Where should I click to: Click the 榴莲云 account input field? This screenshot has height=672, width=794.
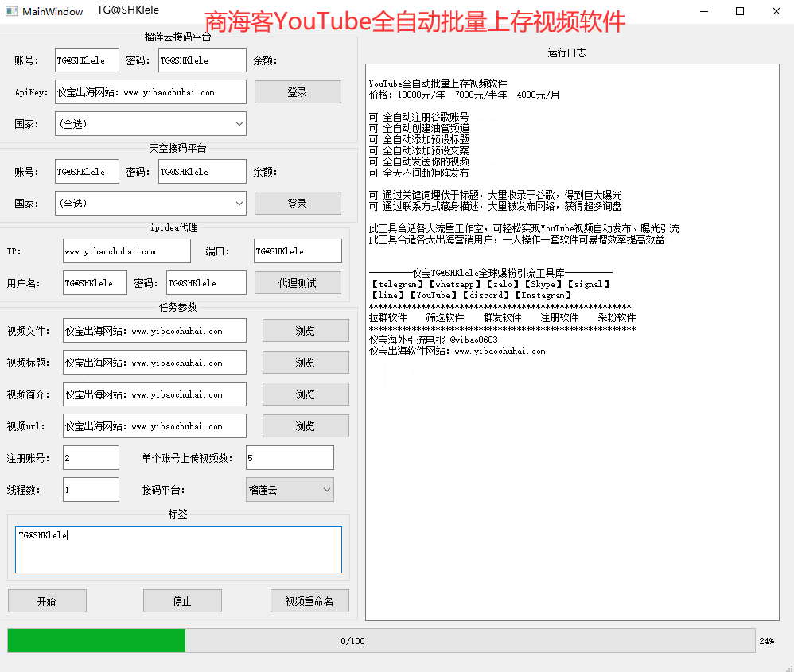87,60
